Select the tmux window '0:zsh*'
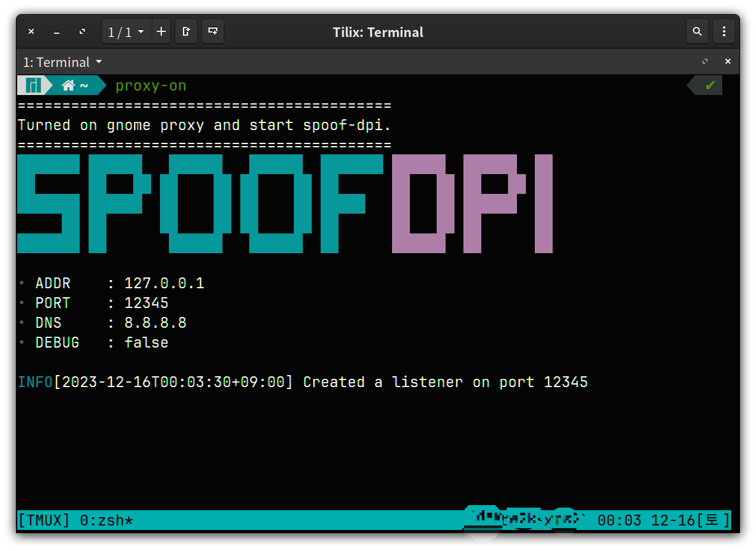This screenshot has height=551, width=756. pos(106,520)
